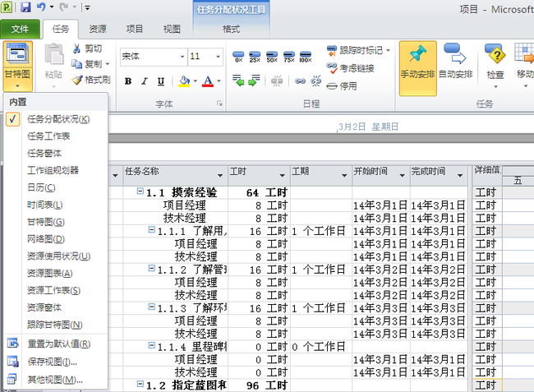Image resolution: width=534 pixels, height=392 pixels.
Task: Open the font color dropdown arrow
Action: click(219, 81)
